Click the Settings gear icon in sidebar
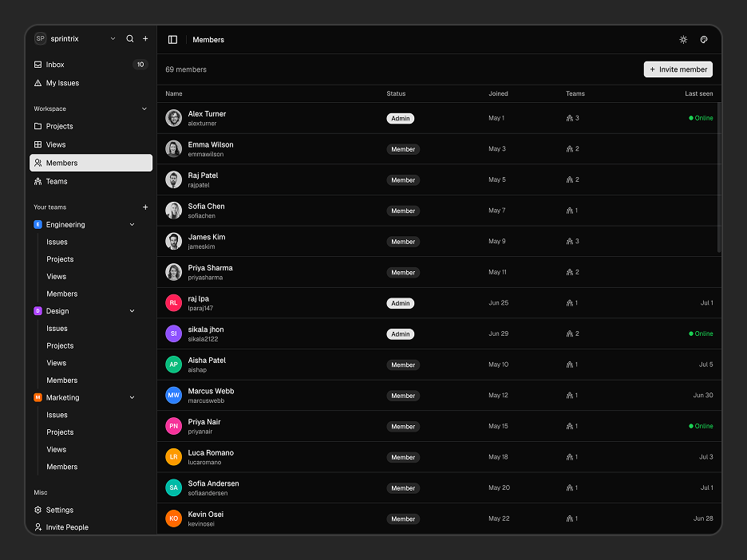This screenshot has height=560, width=747. 38,510
